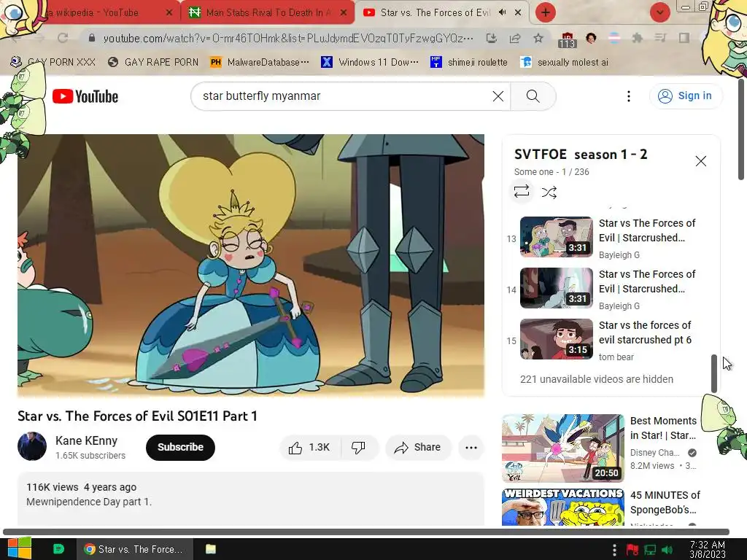Close the wikipedia - YouTube tab
Screen dimensions: 747x560
(169, 12)
